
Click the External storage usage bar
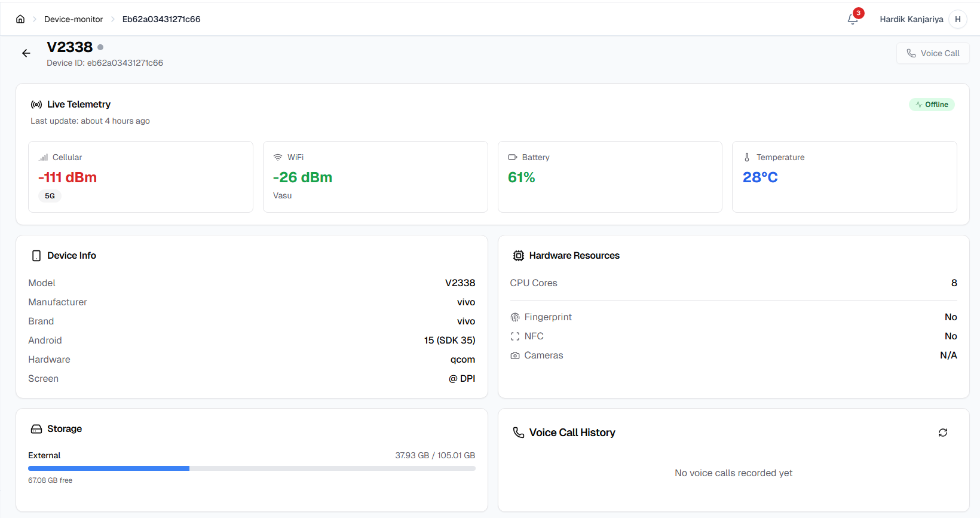252,468
